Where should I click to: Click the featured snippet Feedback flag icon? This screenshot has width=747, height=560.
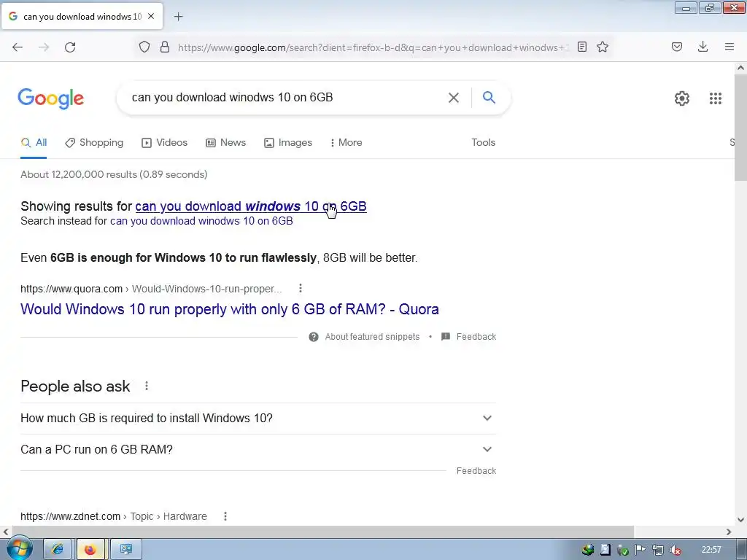(446, 337)
